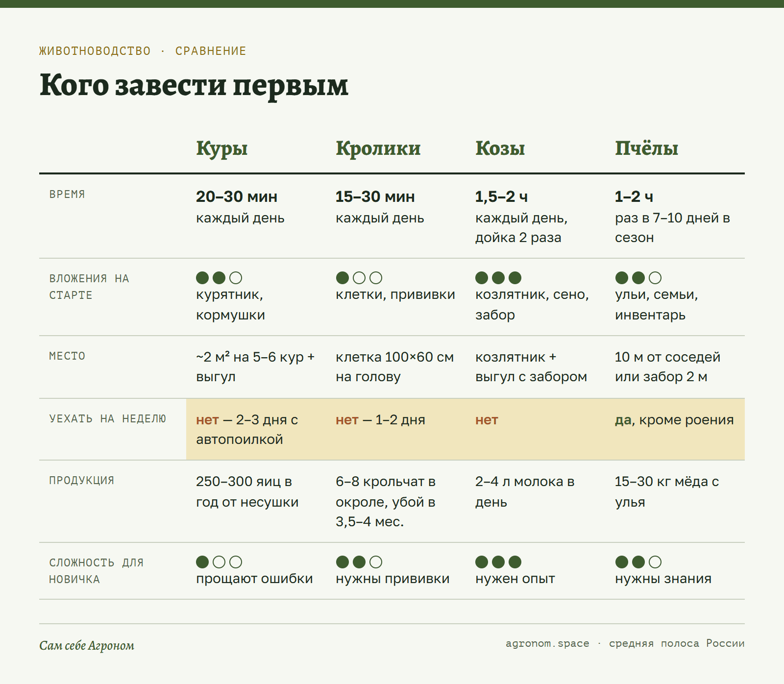Click the "ВЛОЖЕНИЯ НА СТАРТЕ" row label
This screenshot has height=684, width=784.
click(x=89, y=287)
